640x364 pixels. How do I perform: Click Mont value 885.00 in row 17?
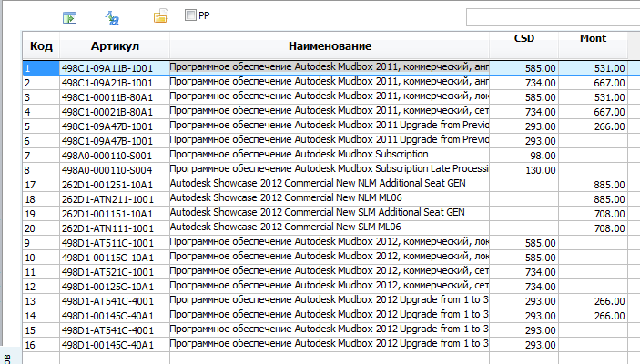coord(609,185)
